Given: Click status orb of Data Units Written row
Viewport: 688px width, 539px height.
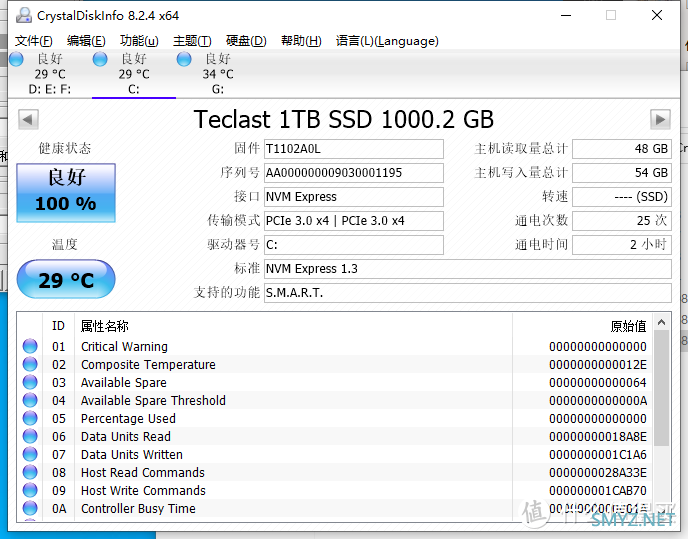Looking at the screenshot, I should (30, 454).
